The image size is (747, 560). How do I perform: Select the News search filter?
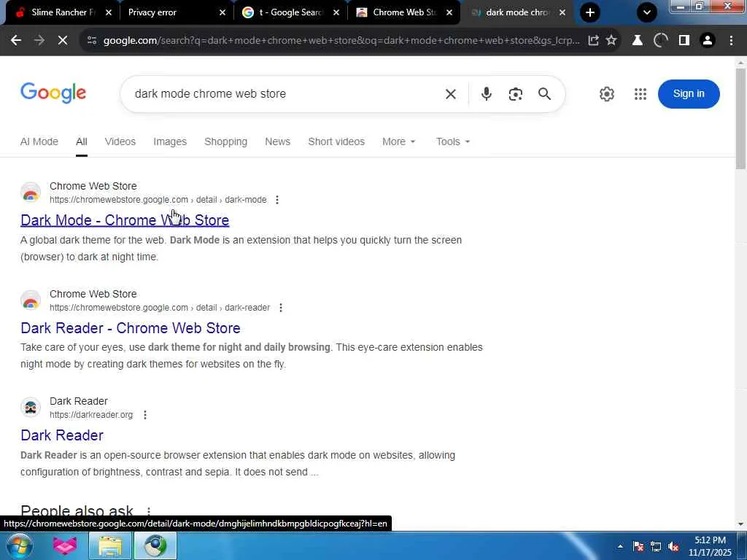coord(277,142)
